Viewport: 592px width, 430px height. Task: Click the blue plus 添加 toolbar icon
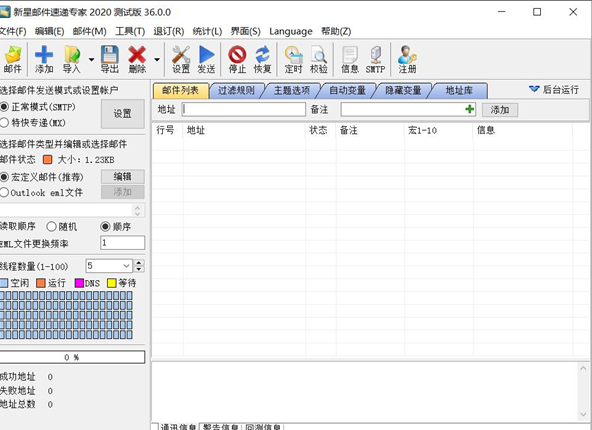pos(44,59)
